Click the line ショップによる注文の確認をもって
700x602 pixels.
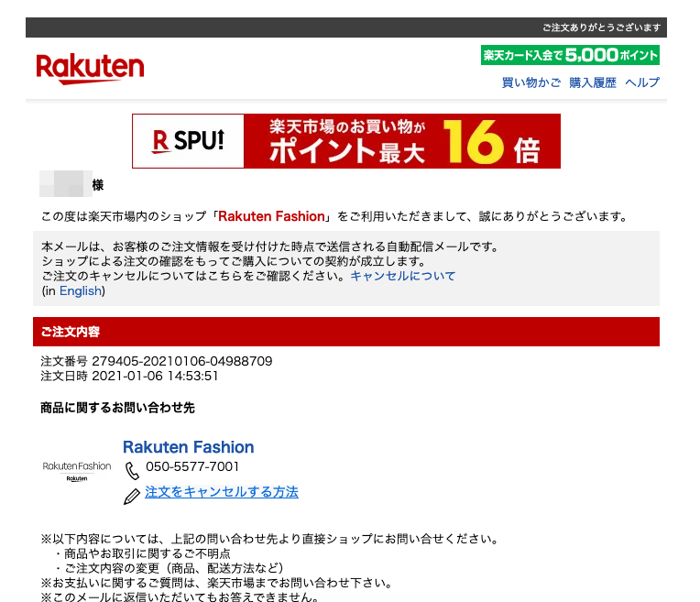(234, 261)
